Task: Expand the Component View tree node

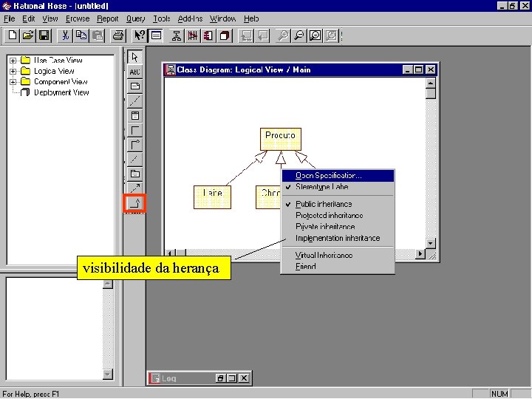Action: 13,82
